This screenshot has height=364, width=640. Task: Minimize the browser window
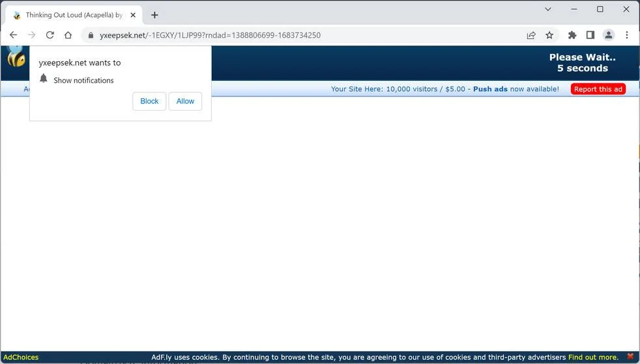(x=574, y=9)
